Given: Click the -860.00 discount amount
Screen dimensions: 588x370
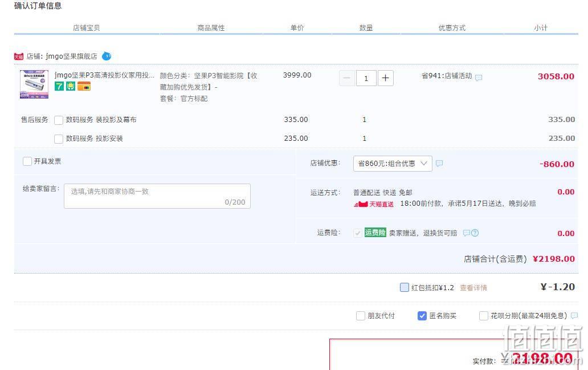Looking at the screenshot, I should 557,164.
